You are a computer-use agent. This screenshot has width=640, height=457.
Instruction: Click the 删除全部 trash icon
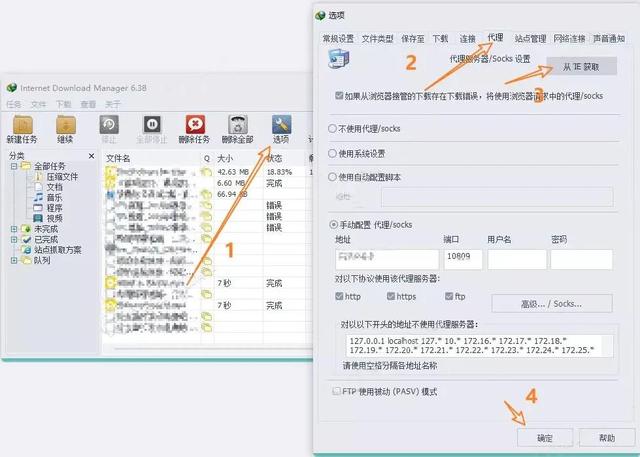coord(238,125)
